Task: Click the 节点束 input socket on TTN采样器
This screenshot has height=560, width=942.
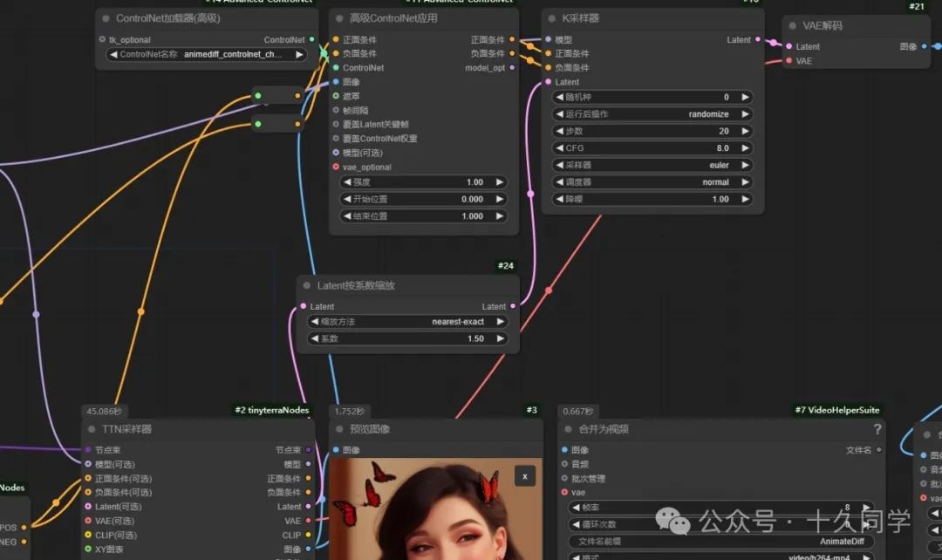Action: click(x=88, y=450)
